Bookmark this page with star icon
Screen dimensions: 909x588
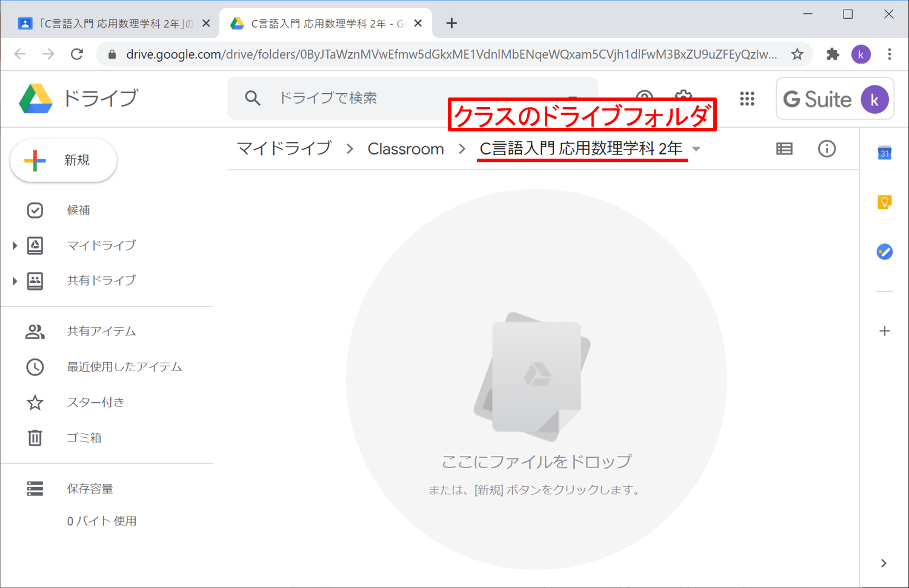[x=797, y=55]
